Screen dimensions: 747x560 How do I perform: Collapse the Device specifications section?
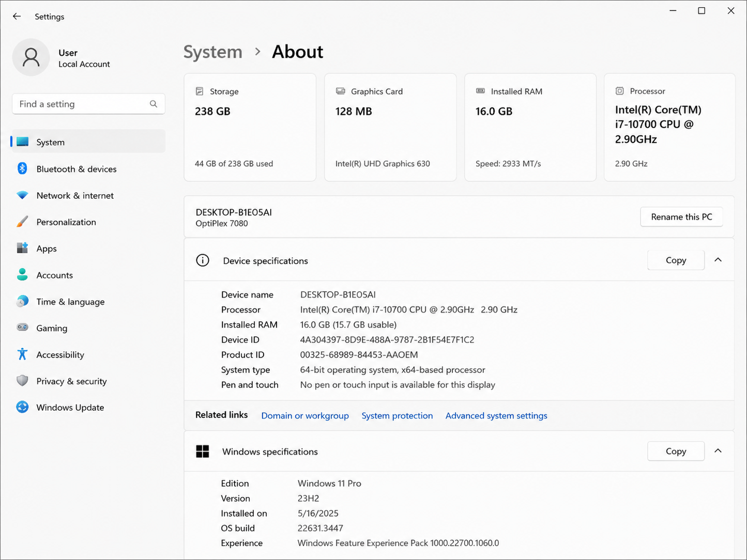(x=718, y=260)
